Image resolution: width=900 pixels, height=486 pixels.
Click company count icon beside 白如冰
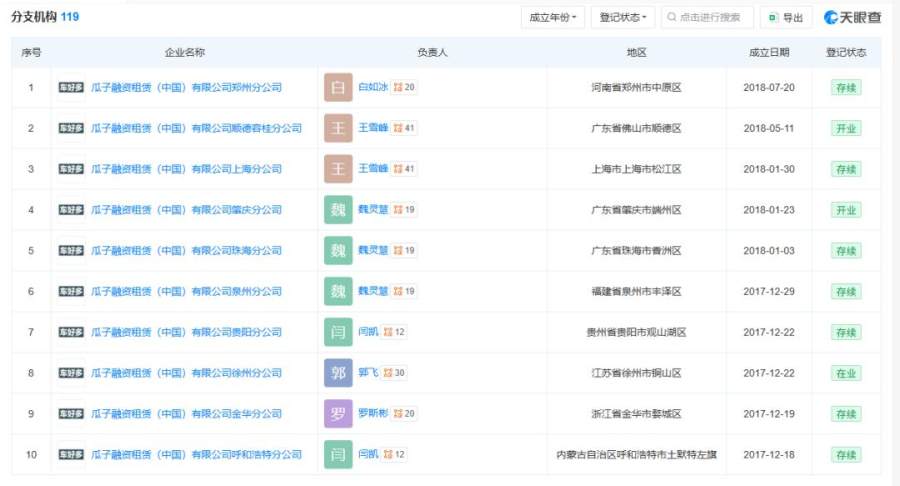click(398, 87)
